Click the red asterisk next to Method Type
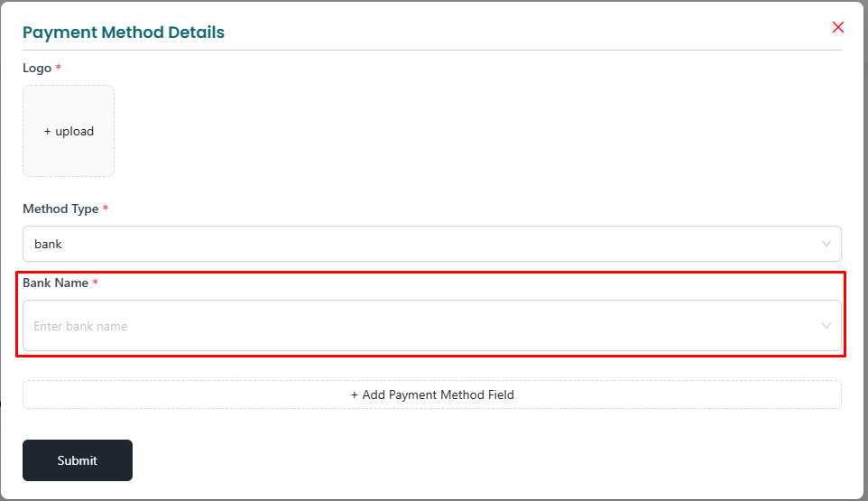Image resolution: width=868 pixels, height=501 pixels. (106, 209)
